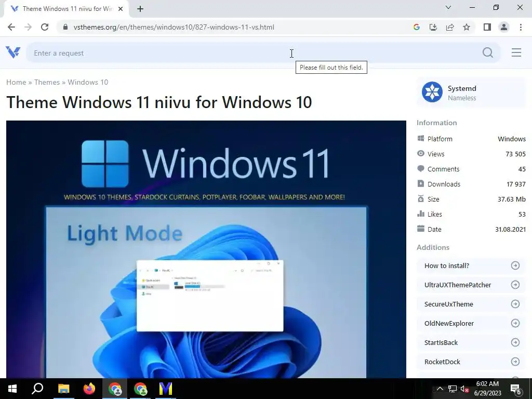Toggle the browser side panel icon
Image resolution: width=532 pixels, height=399 pixels.
[x=487, y=27]
